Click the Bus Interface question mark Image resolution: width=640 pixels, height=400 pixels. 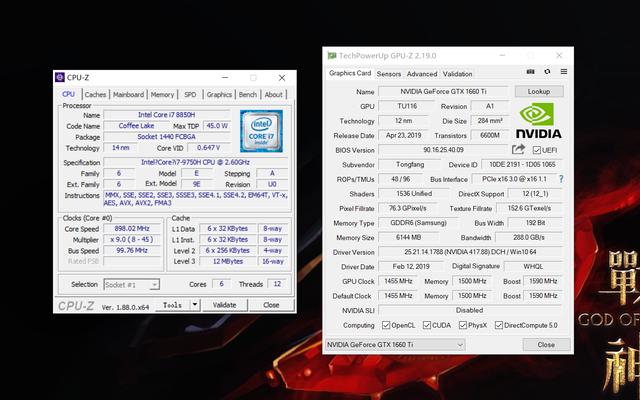pyautogui.click(x=561, y=179)
